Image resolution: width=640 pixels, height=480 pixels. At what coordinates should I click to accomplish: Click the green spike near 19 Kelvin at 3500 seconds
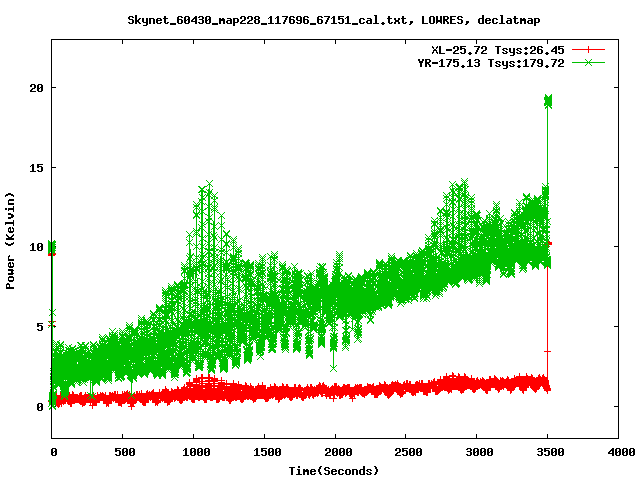[x=548, y=101]
